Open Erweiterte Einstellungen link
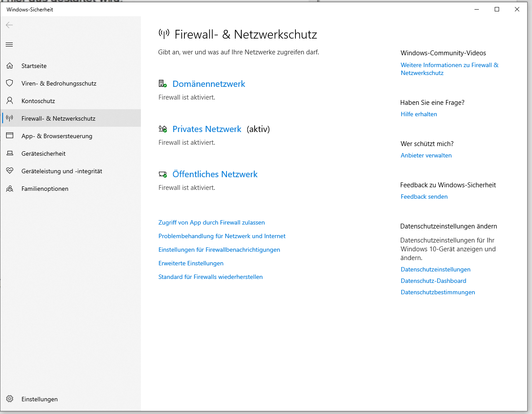Image resolution: width=532 pixels, height=414 pixels. point(191,263)
